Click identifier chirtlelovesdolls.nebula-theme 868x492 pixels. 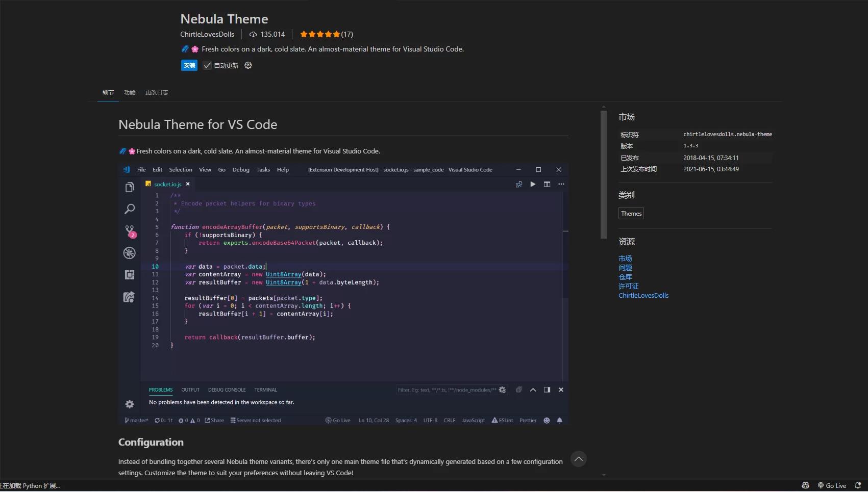point(728,134)
